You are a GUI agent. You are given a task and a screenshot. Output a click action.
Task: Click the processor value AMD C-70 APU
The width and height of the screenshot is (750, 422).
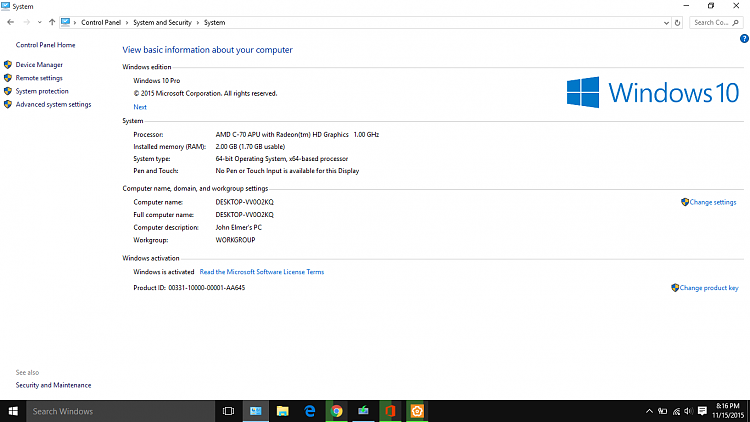297,134
